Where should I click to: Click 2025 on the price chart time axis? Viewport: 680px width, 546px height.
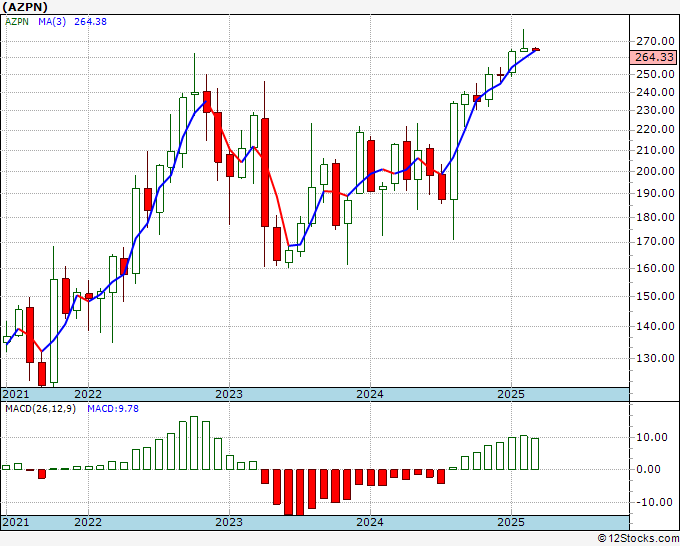click(511, 394)
